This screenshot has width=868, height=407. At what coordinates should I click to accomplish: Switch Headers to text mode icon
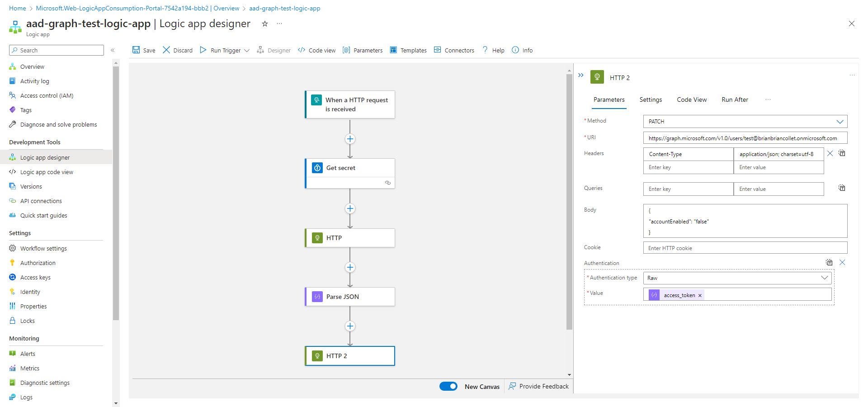(842, 153)
